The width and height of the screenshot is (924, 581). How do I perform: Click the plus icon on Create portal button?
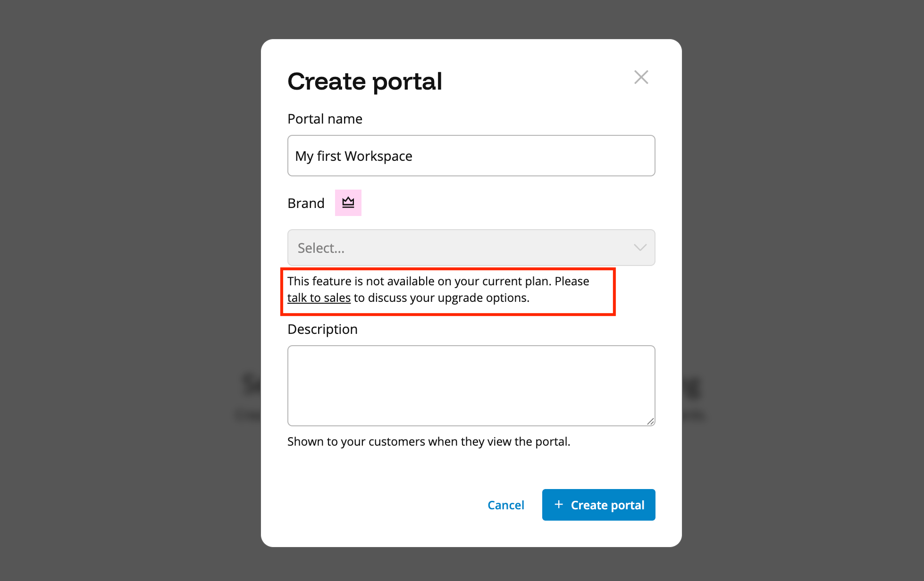(x=559, y=505)
